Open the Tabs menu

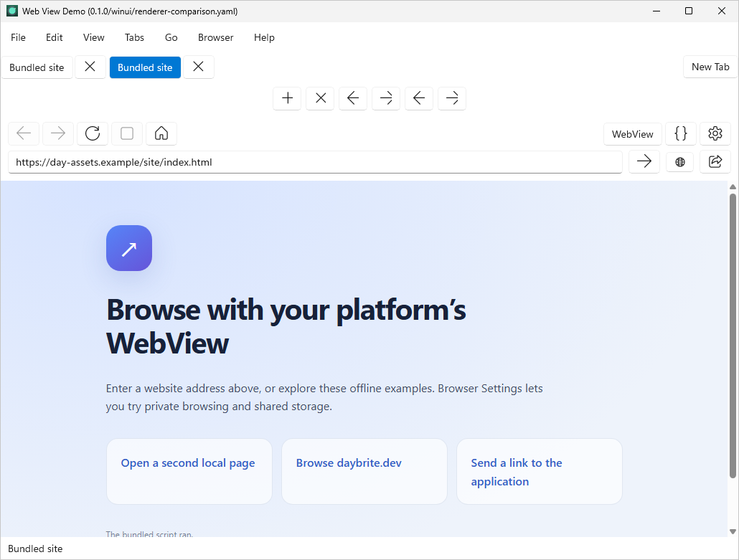pos(134,38)
